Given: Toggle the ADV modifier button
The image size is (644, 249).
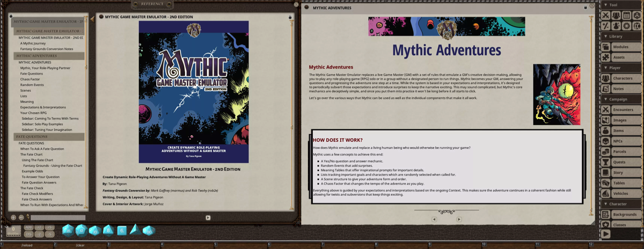Looking at the screenshot, I should pyautogui.click(x=29, y=228).
